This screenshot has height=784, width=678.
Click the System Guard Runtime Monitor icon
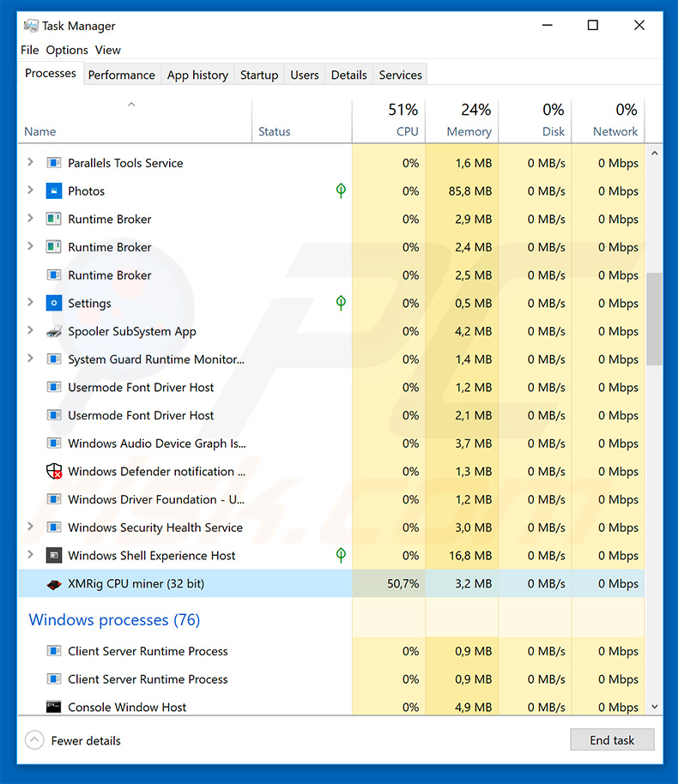53,359
